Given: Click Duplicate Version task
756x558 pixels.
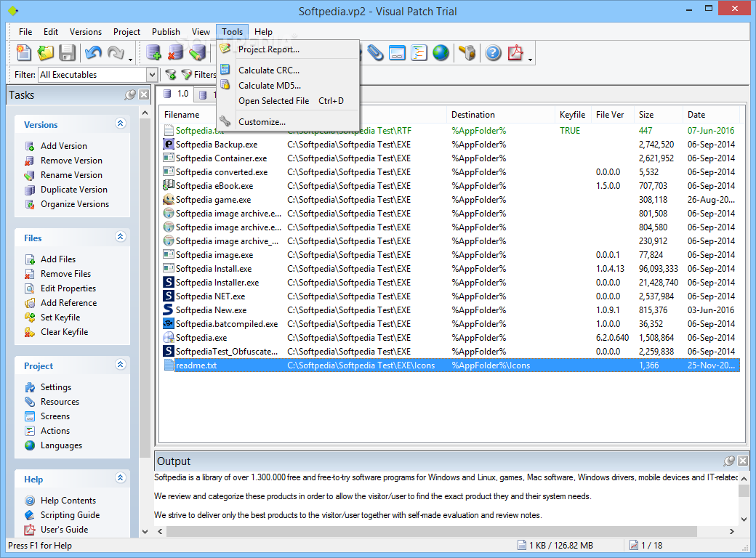Looking at the screenshot, I should click(67, 190).
